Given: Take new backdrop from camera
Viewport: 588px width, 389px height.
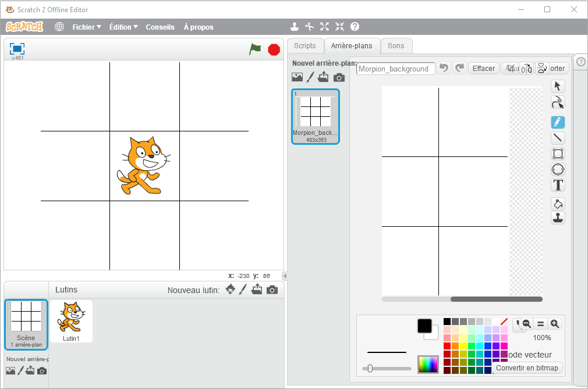Looking at the screenshot, I should point(339,77).
